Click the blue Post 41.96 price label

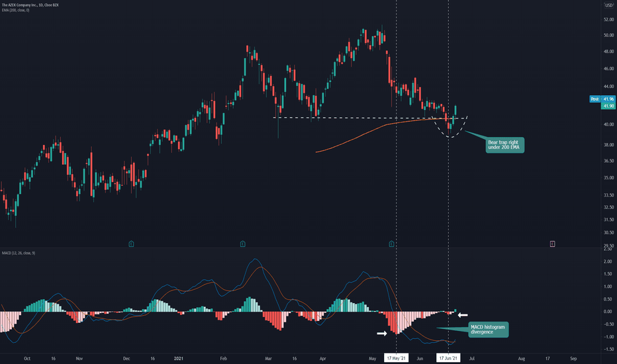click(602, 99)
